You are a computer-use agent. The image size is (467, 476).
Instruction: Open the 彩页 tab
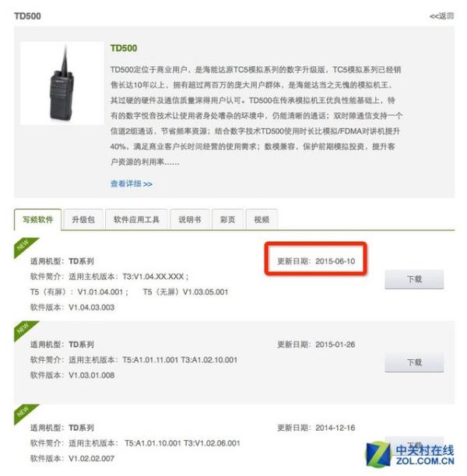tap(227, 219)
